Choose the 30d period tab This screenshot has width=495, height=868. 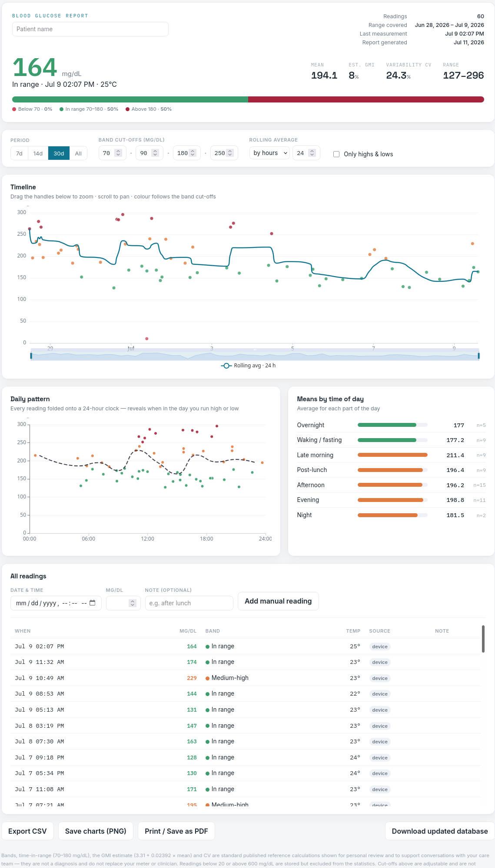(59, 153)
